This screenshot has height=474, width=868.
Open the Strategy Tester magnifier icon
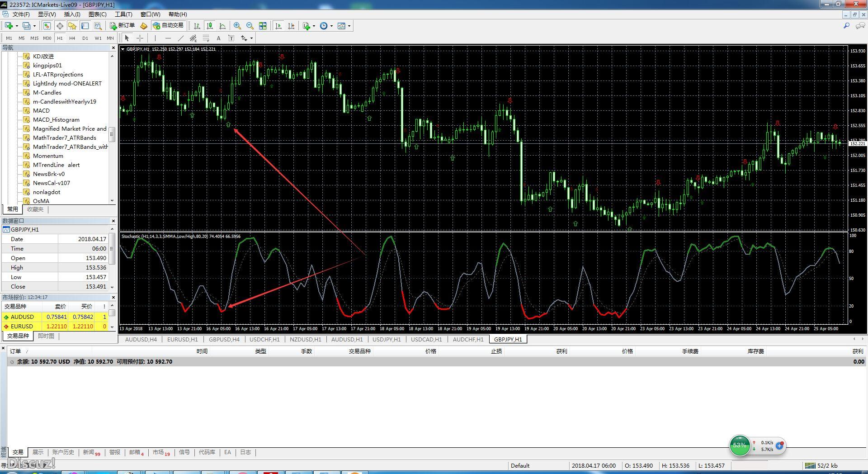click(x=98, y=26)
